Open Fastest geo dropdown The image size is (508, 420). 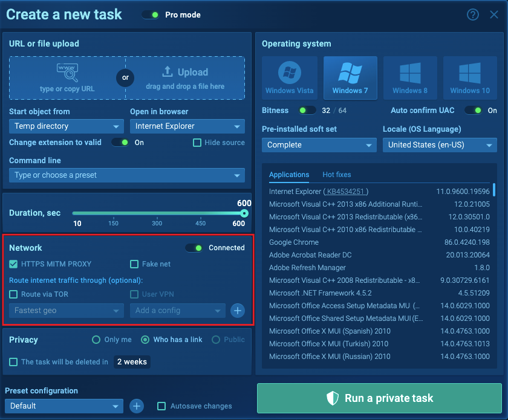coord(67,311)
